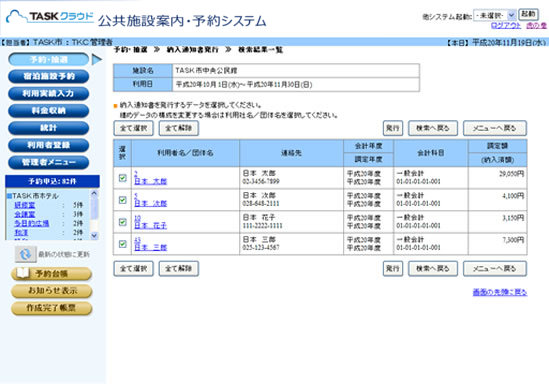This screenshot has width=549, height=384.
Task: Click the upper 全て選択 button
Action: pyautogui.click(x=133, y=128)
